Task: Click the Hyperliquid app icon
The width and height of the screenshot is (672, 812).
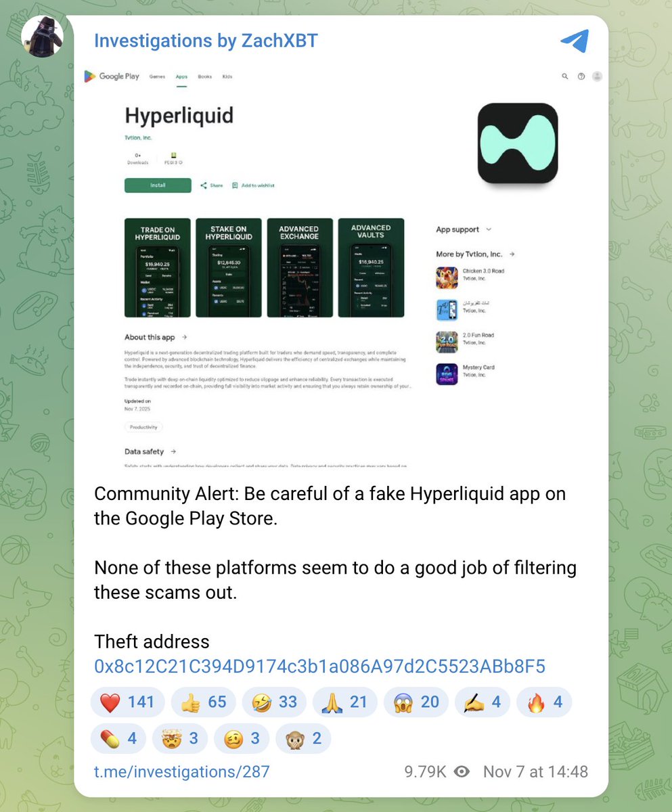Action: tap(518, 143)
